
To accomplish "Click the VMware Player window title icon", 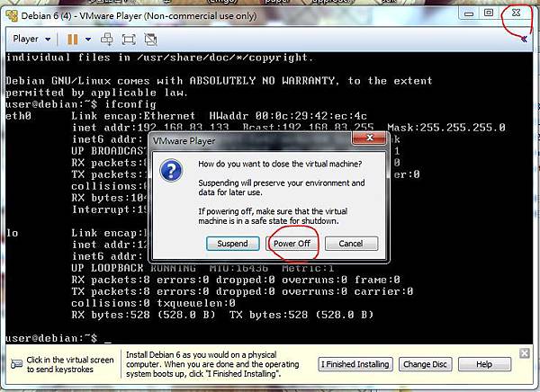I will [12, 15].
